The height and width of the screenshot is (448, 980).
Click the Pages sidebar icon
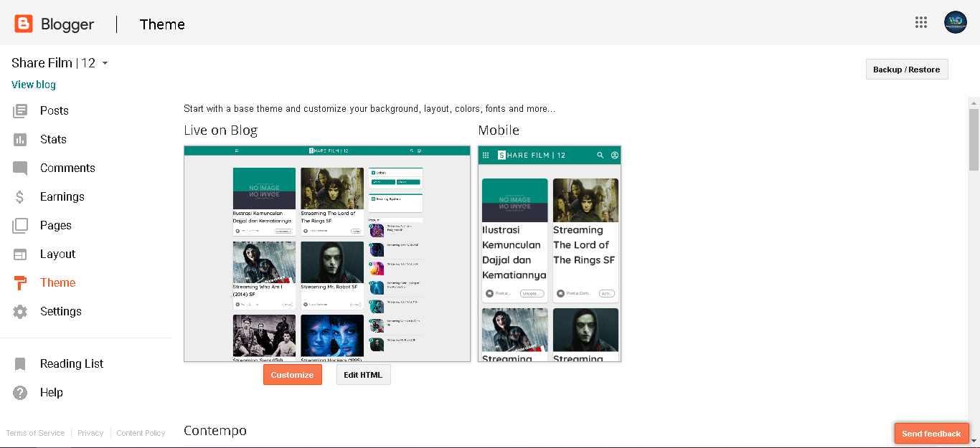coord(20,226)
